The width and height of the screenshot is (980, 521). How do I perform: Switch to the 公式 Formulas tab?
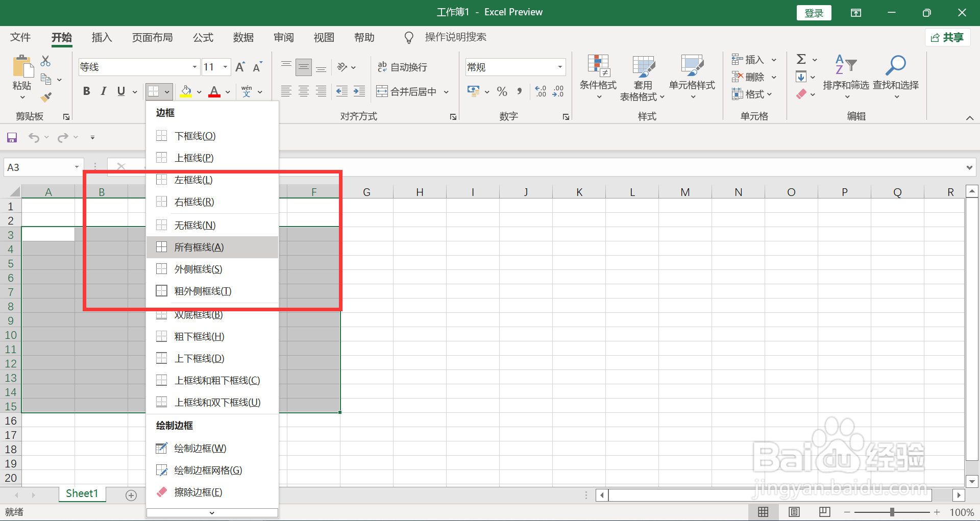pyautogui.click(x=203, y=37)
